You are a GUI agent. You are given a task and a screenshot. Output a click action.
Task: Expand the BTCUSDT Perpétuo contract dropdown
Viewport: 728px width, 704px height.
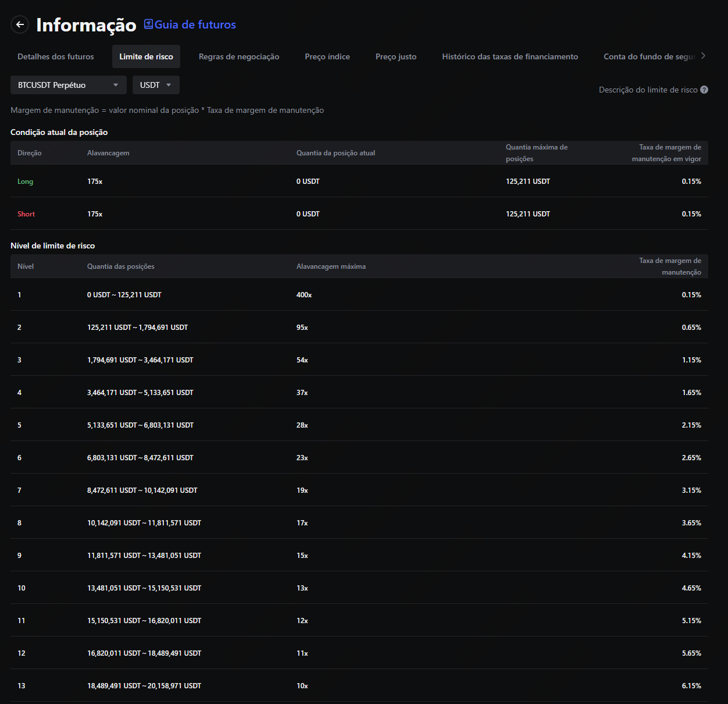point(68,85)
